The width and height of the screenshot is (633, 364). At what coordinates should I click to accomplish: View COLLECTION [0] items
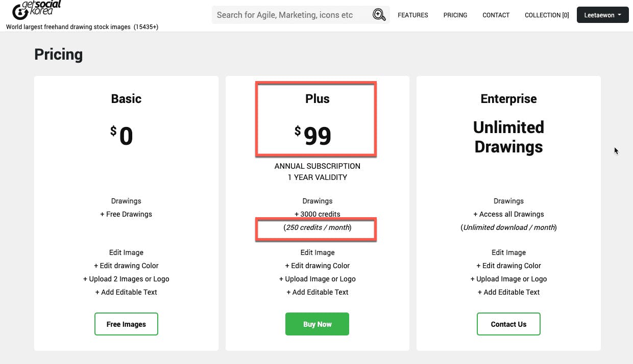click(547, 15)
